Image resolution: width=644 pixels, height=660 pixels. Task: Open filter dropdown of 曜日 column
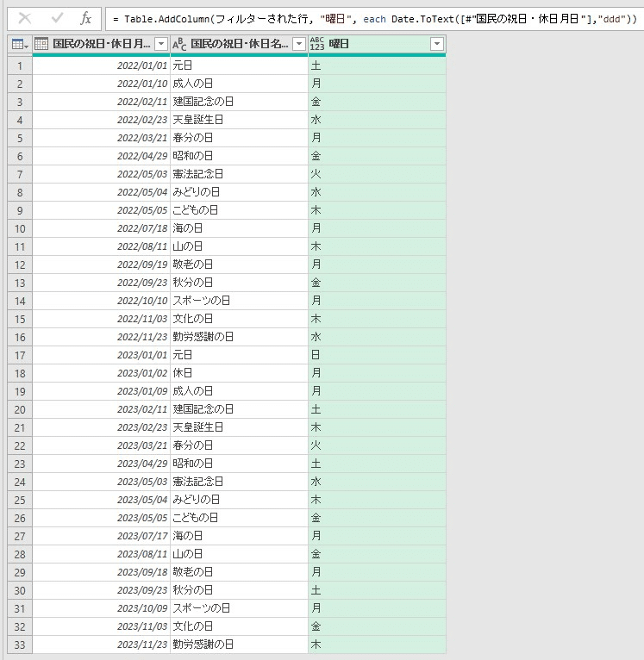tap(437, 44)
